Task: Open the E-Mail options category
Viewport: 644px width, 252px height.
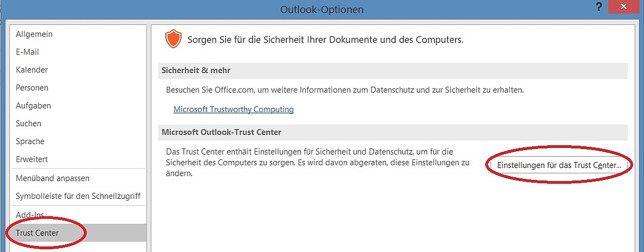Action: (x=78, y=52)
